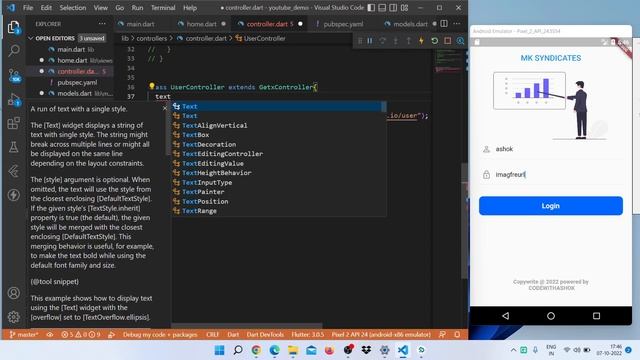Open the Dart language mode selector

tap(233, 334)
